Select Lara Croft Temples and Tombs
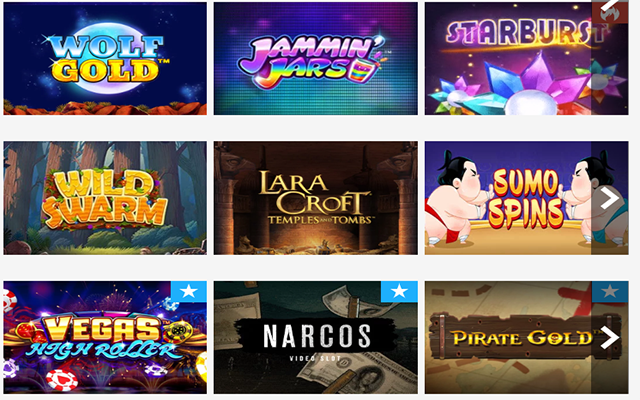 point(316,198)
